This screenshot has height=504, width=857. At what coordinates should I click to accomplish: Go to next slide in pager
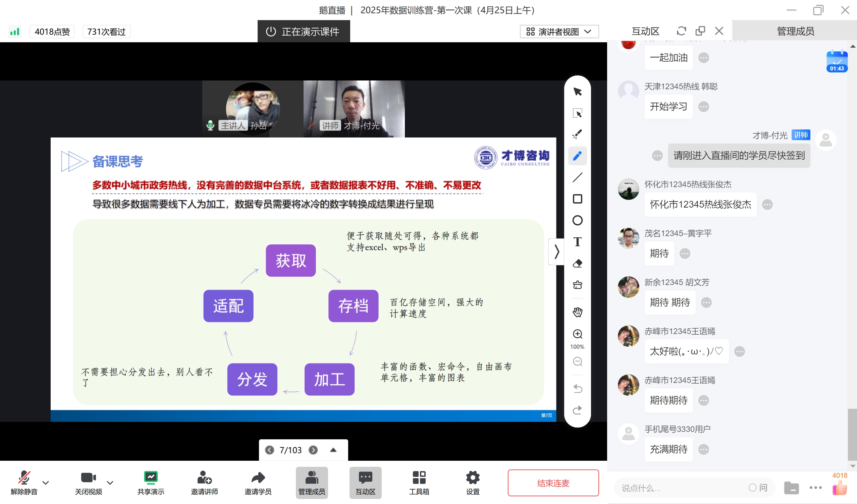point(313,450)
